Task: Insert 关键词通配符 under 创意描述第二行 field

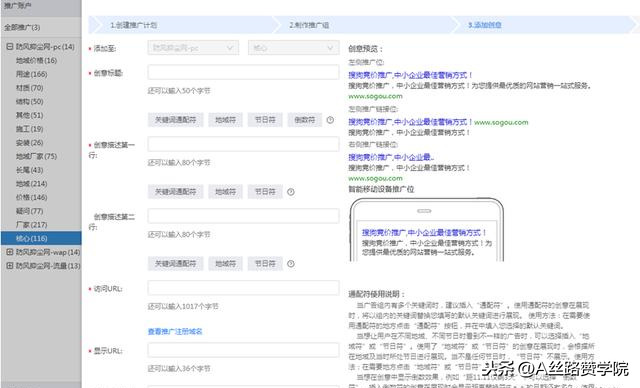Action: tap(176, 264)
